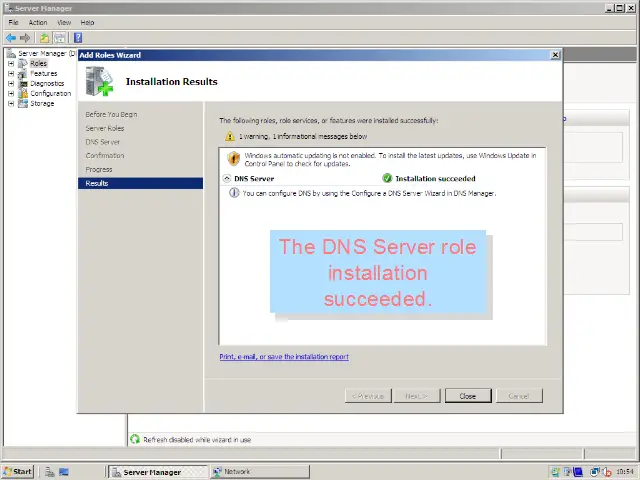This screenshot has width=640, height=480.
Task: Click Before You Begin step in sidebar
Action: point(111,115)
